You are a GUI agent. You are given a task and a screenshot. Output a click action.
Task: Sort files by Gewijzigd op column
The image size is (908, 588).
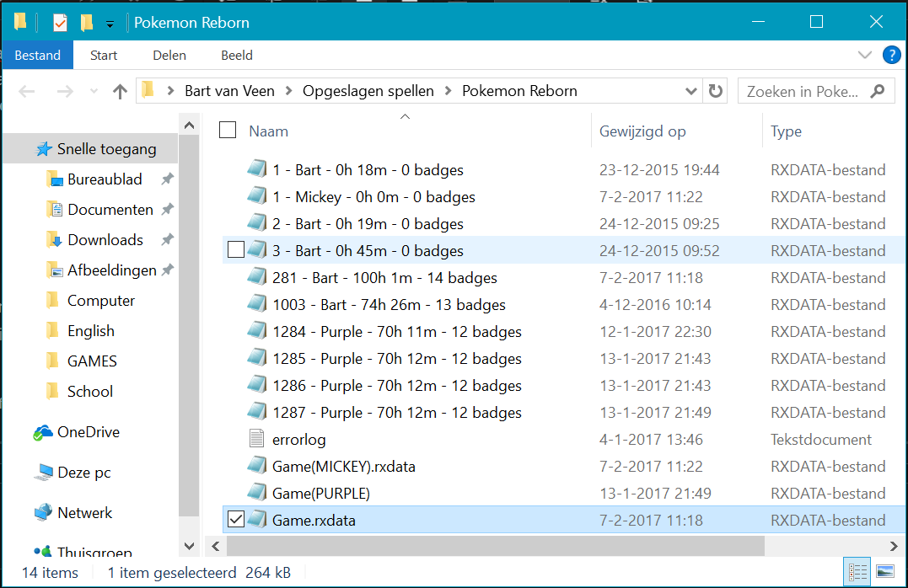642,131
